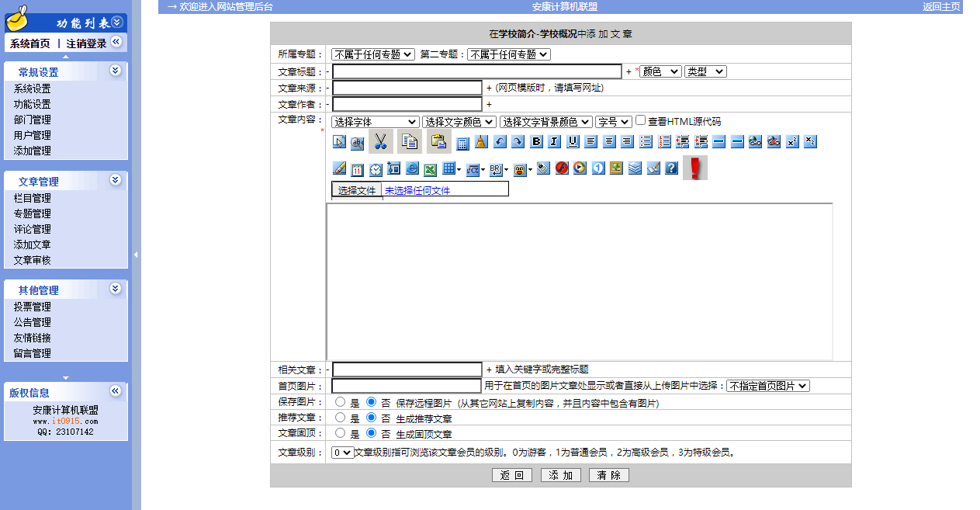
Task: Open the 字号 font size dropdown
Action: tap(613, 122)
